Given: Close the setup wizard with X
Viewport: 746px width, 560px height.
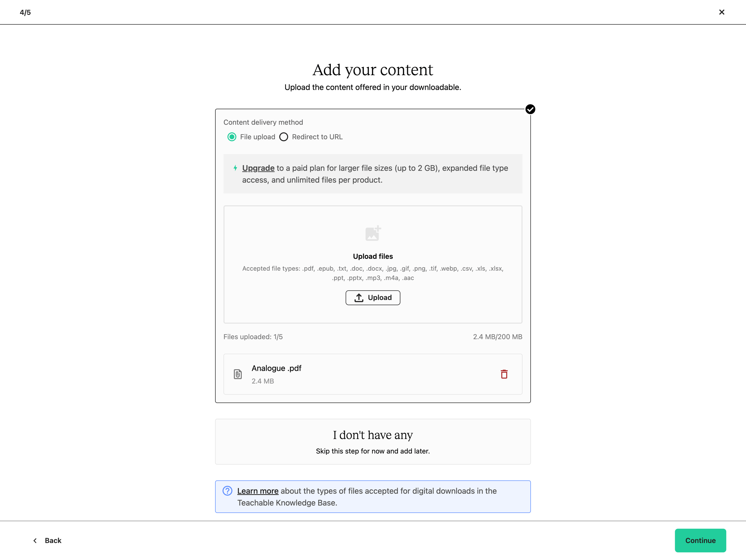Looking at the screenshot, I should pyautogui.click(x=721, y=12).
